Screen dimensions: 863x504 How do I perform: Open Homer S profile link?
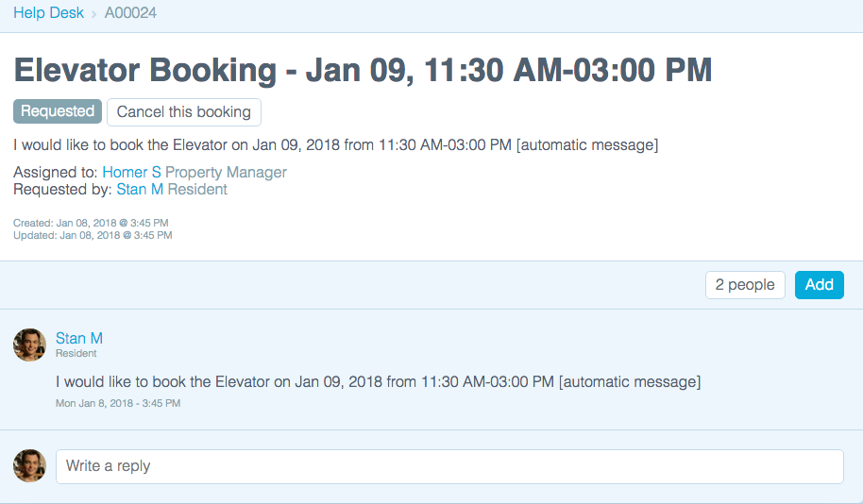(131, 172)
